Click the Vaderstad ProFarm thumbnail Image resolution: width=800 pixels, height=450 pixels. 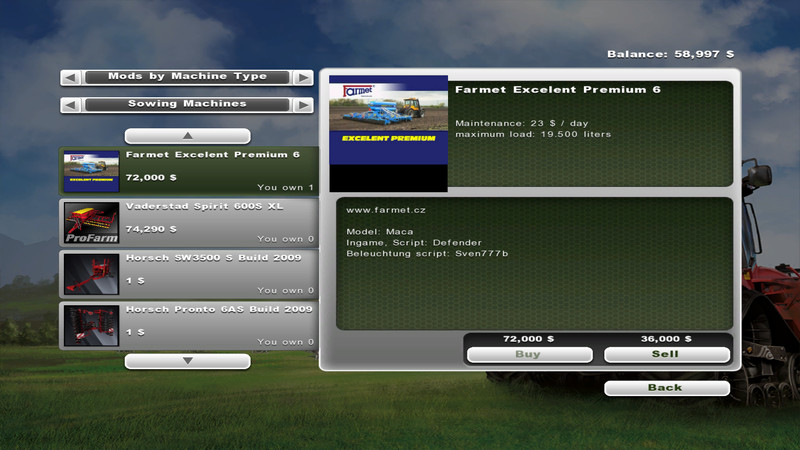[91, 223]
